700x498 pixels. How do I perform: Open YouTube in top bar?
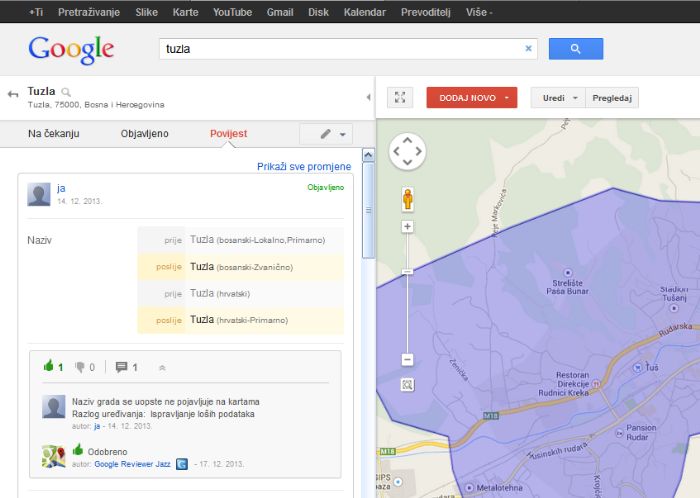point(232,12)
